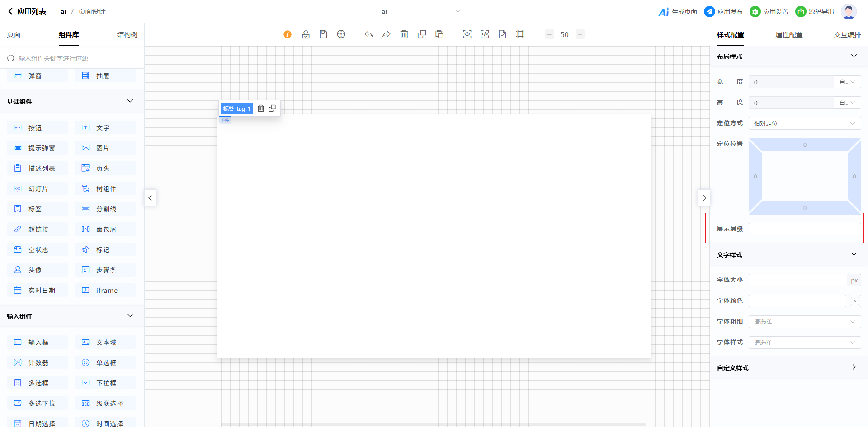Delete the 标签_tag_1 component via its trash icon
Viewport: 868px width, 427px height.
261,108
